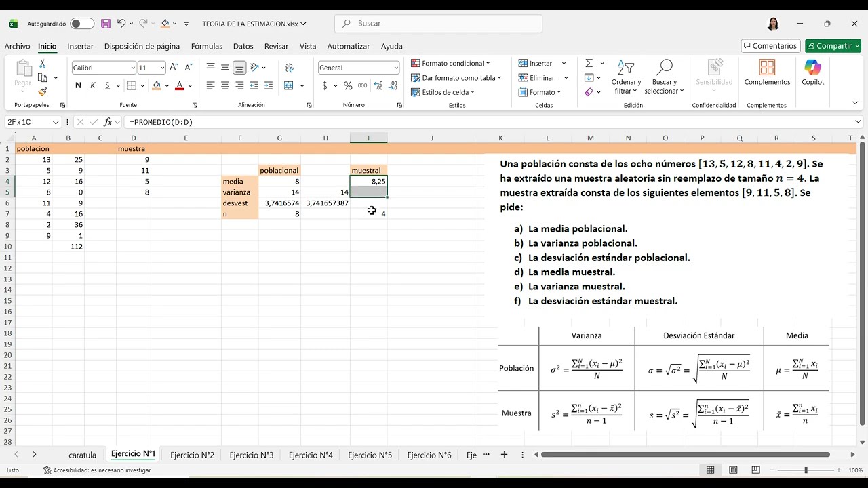Toggle italic K formatting

[93, 85]
